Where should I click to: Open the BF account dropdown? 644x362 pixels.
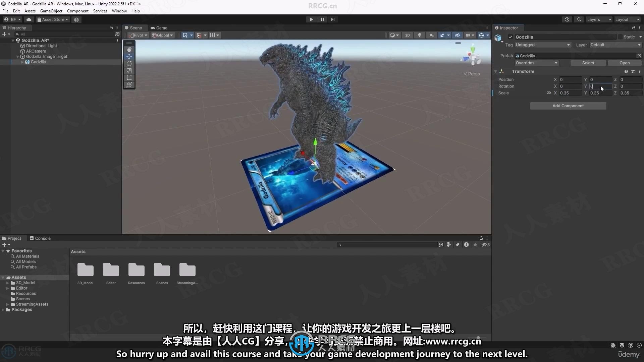click(x=12, y=19)
